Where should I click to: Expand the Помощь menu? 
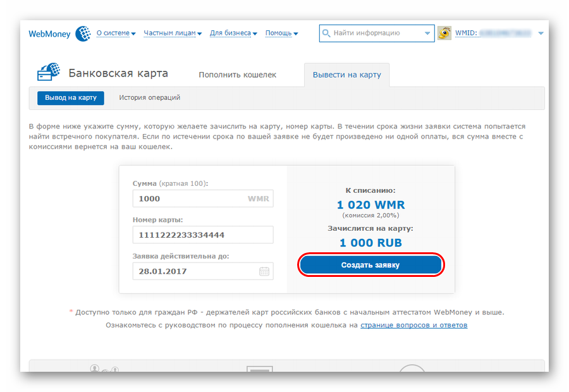pyautogui.click(x=281, y=33)
